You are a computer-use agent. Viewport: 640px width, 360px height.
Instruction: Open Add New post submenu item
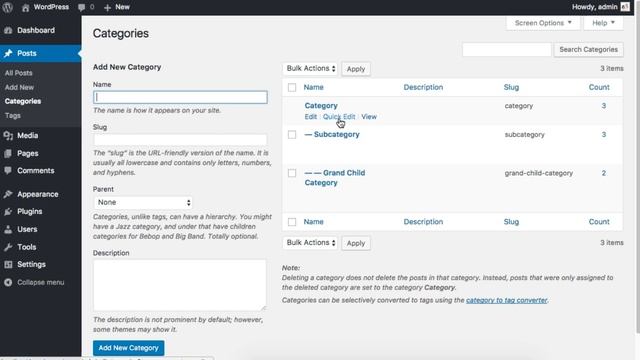tap(19, 87)
